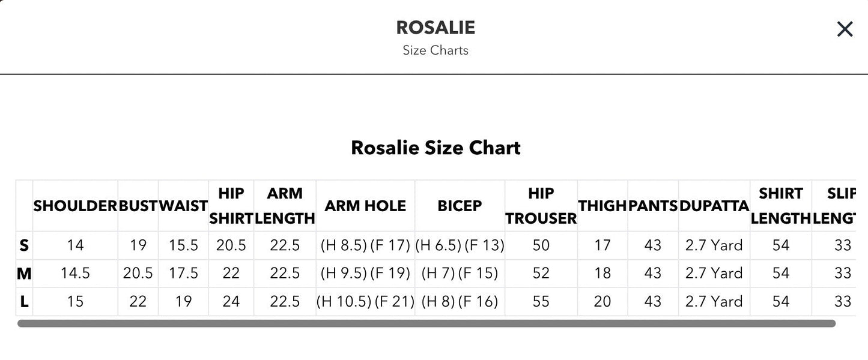This screenshot has height=360, width=868.
Task: Select the Size Charts subtitle
Action: click(435, 50)
